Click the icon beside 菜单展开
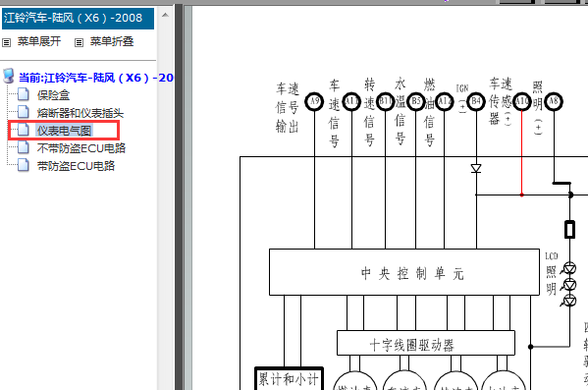Viewport: 588px width, 390px height. [6, 42]
